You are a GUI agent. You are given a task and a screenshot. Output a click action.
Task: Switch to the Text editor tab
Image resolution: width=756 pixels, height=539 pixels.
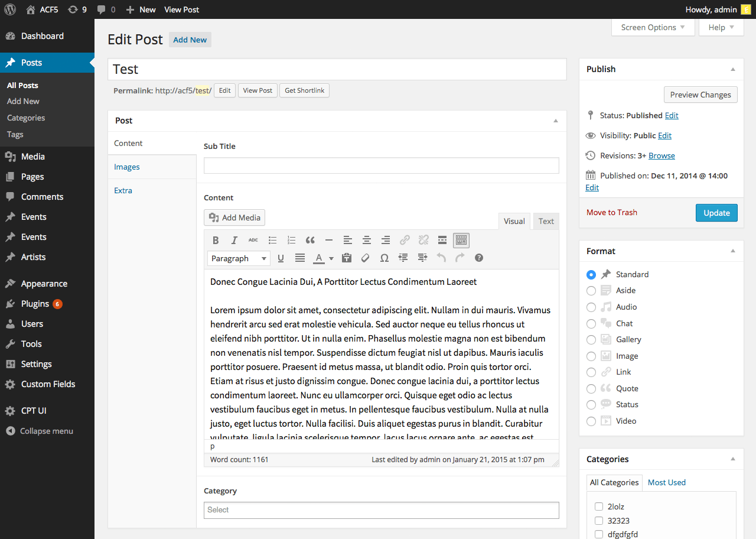tap(545, 221)
